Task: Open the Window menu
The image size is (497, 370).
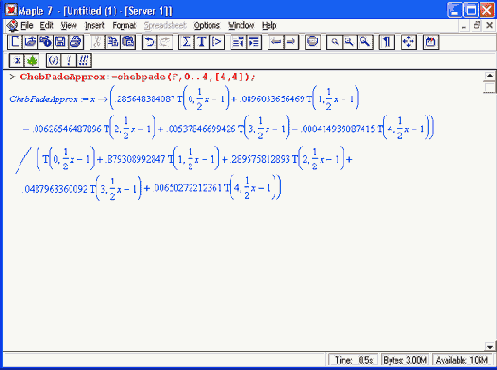Action: coord(241,25)
